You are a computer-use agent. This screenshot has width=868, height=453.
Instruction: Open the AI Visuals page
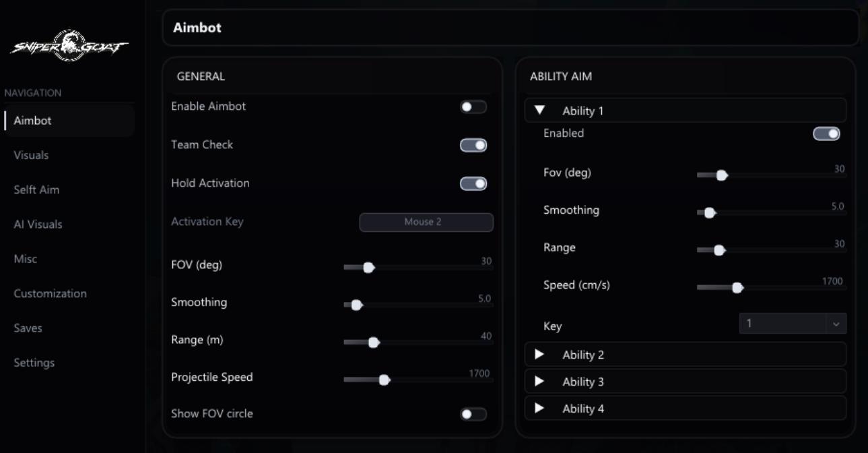point(38,224)
